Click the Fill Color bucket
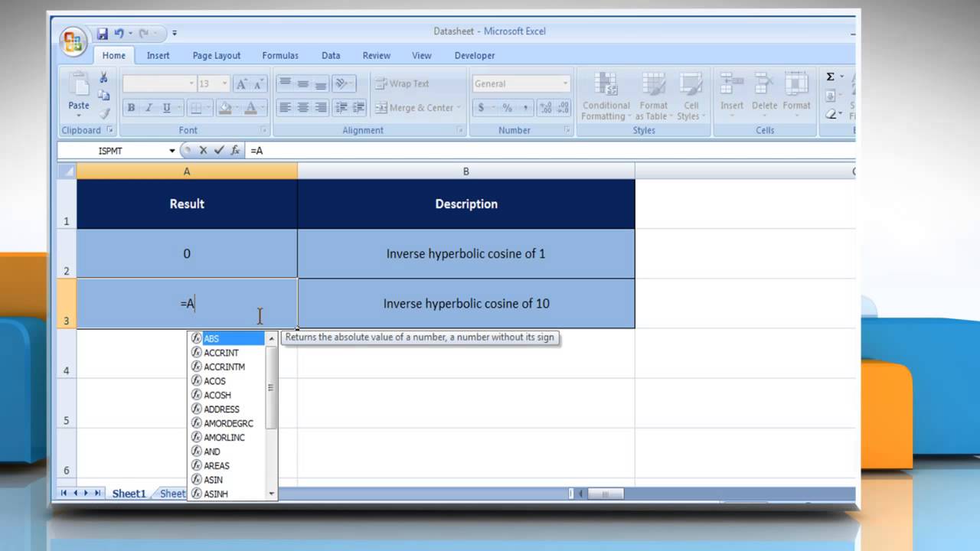Viewport: 980px width, 551px height. [224, 108]
